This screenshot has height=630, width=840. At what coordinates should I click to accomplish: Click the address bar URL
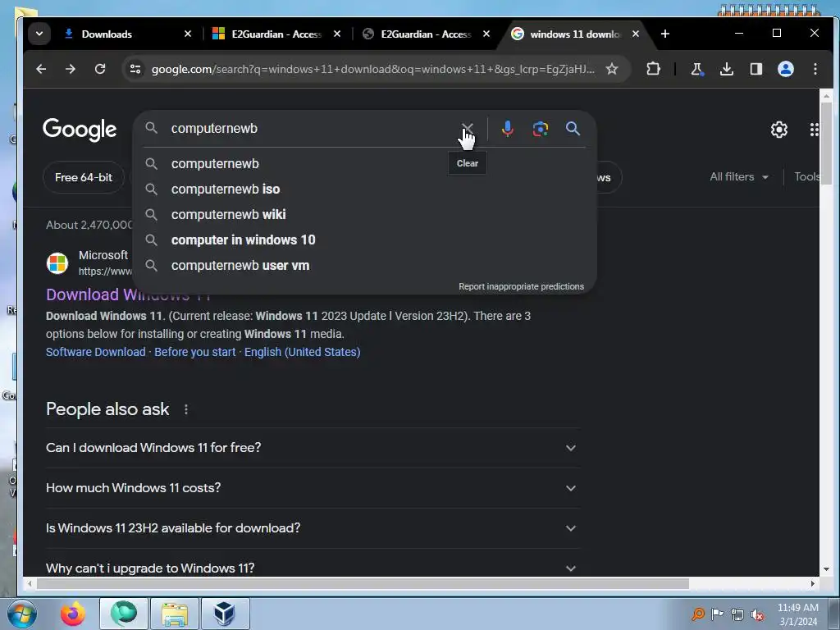(x=373, y=69)
